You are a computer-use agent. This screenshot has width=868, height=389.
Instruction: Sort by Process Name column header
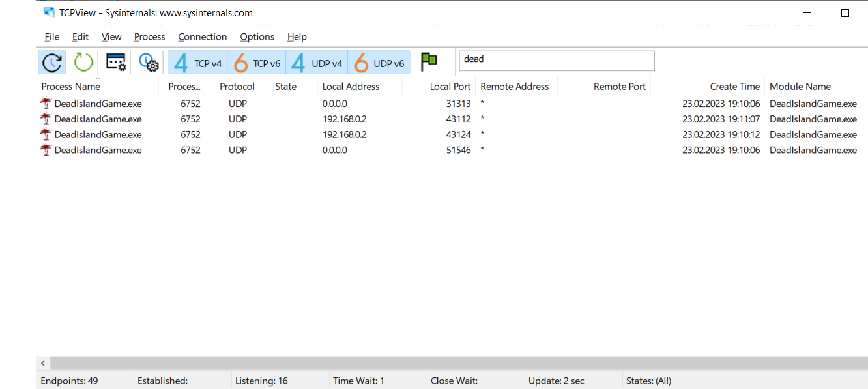98,86
